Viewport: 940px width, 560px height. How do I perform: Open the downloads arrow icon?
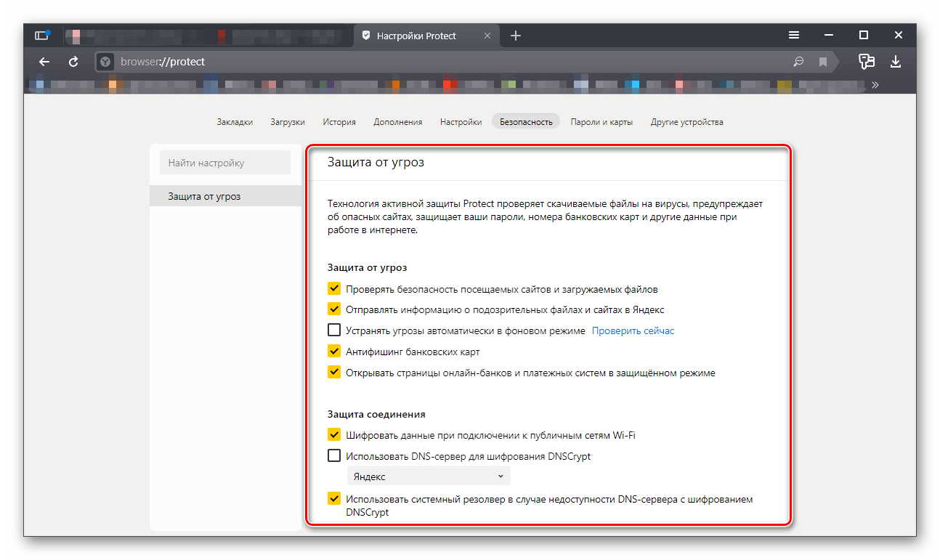point(896,61)
